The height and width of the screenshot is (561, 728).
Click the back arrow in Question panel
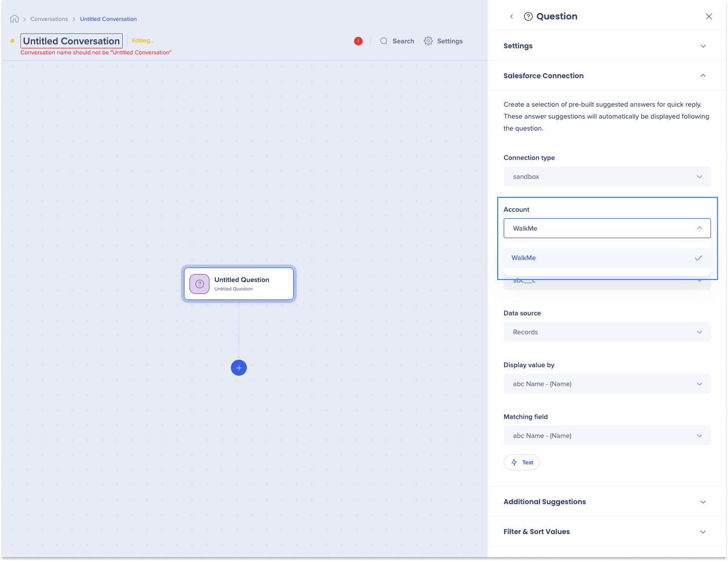(x=512, y=16)
